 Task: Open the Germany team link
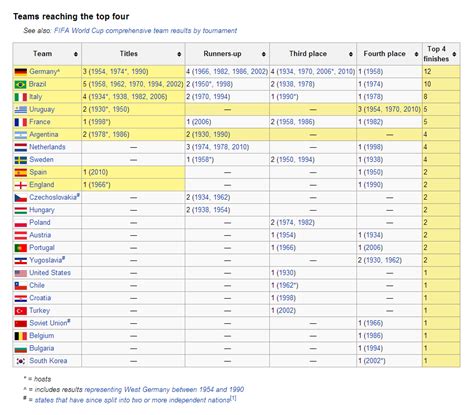[x=43, y=72]
